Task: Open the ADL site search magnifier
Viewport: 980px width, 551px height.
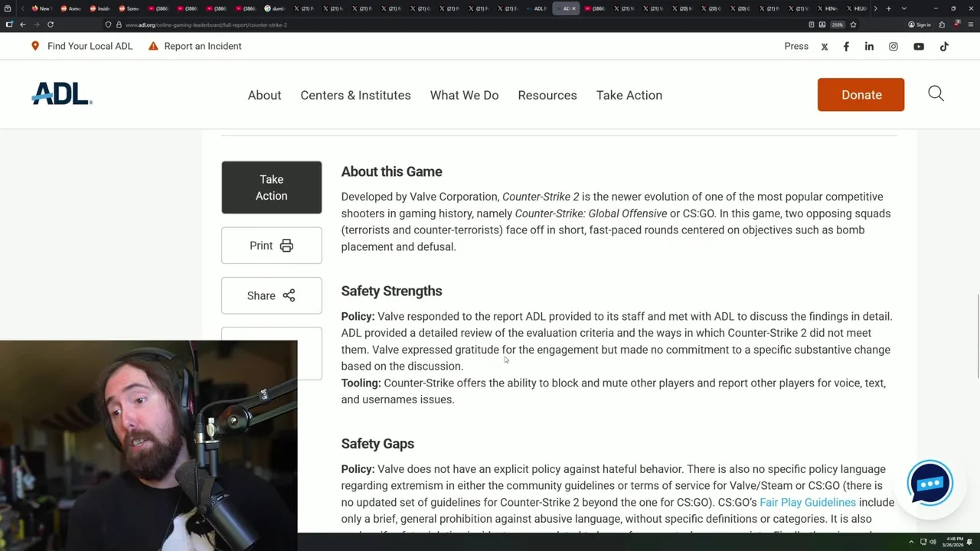Action: click(x=936, y=94)
